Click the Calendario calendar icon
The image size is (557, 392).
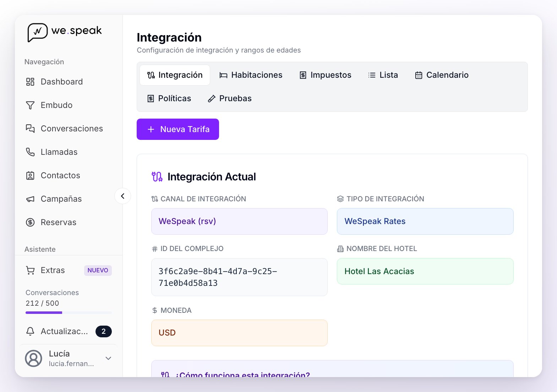pyautogui.click(x=419, y=75)
